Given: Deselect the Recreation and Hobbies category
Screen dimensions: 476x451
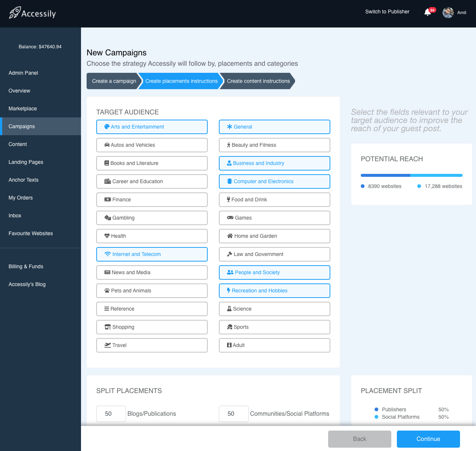Looking at the screenshot, I should pyautogui.click(x=275, y=291).
